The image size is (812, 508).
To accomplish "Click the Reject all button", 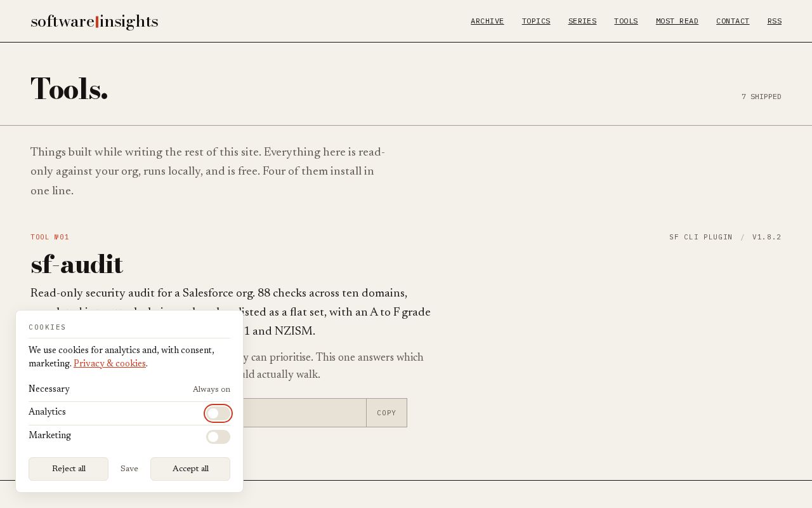I will [69, 469].
